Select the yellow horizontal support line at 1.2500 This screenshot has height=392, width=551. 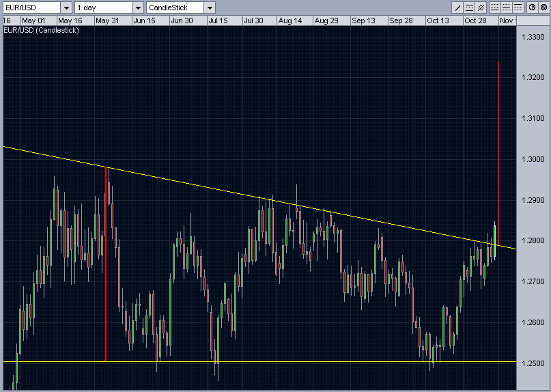tap(260, 361)
